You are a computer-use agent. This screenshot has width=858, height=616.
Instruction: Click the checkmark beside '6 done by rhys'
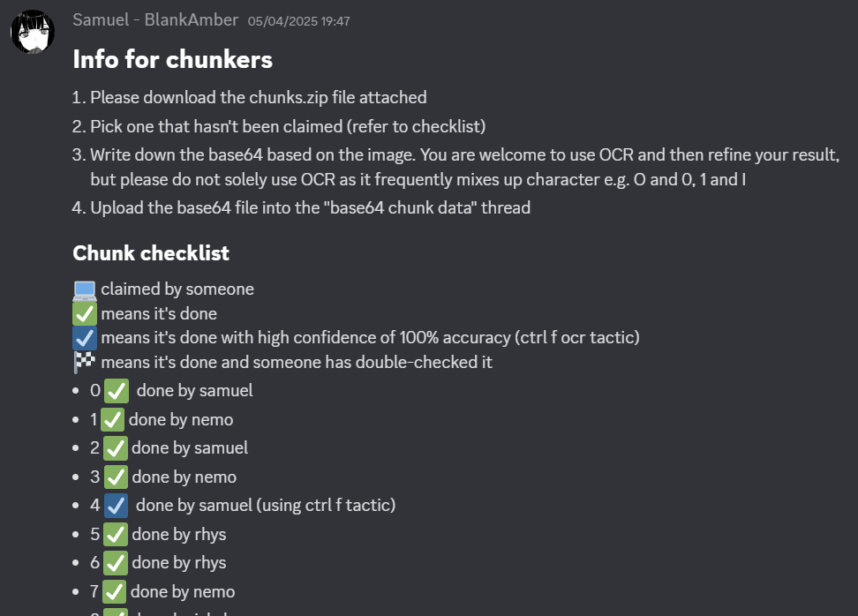tap(113, 562)
